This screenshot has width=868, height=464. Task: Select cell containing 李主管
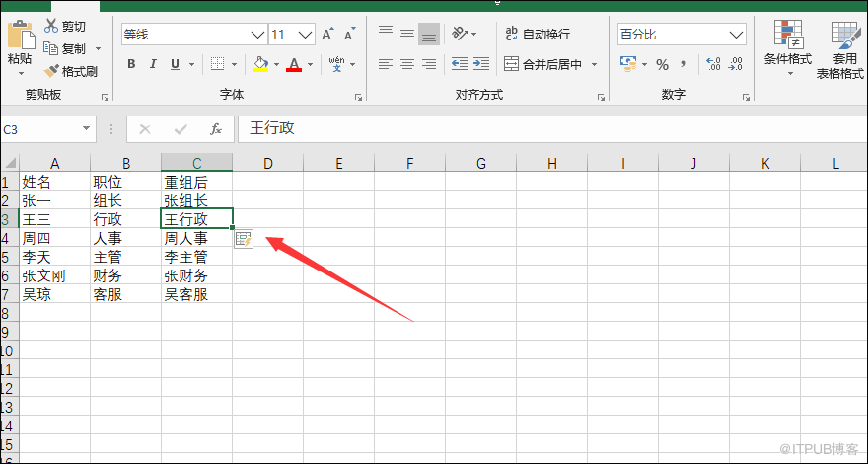tap(196, 257)
